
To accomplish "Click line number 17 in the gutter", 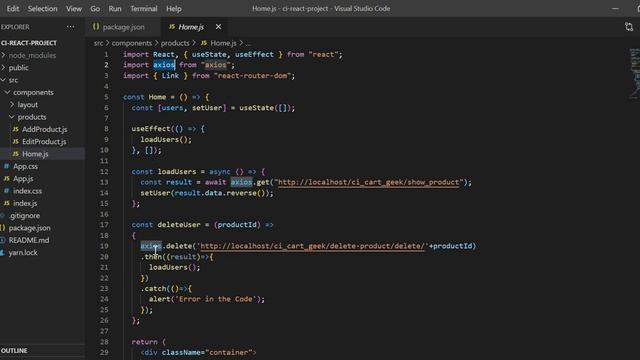I will pyautogui.click(x=104, y=224).
